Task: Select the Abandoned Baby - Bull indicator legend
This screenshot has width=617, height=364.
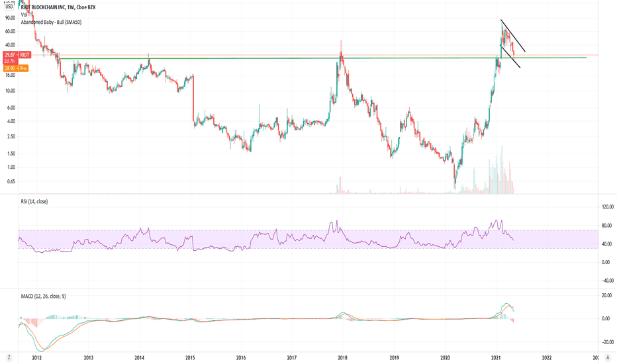Action: coord(51,23)
